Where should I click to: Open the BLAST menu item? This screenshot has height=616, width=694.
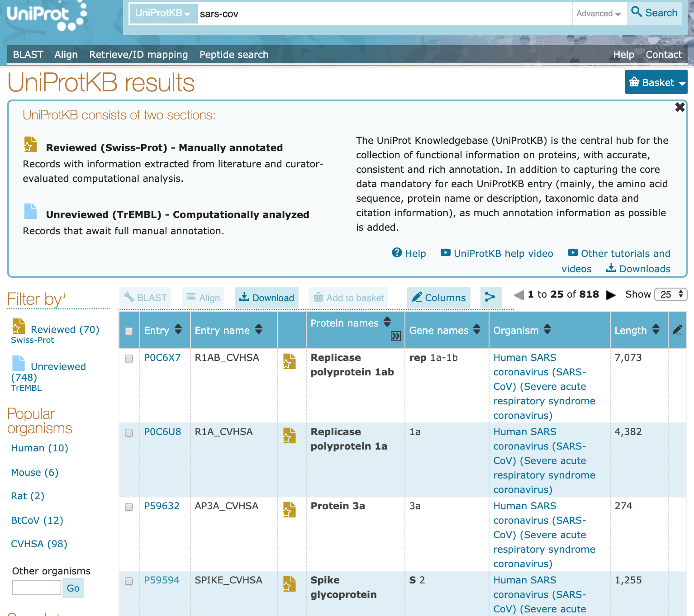coord(28,55)
